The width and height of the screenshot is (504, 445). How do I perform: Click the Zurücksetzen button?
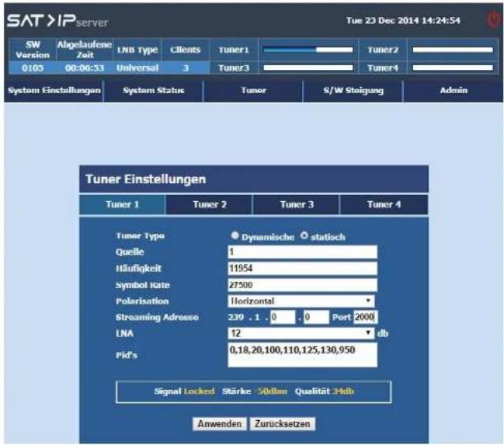[x=283, y=424]
